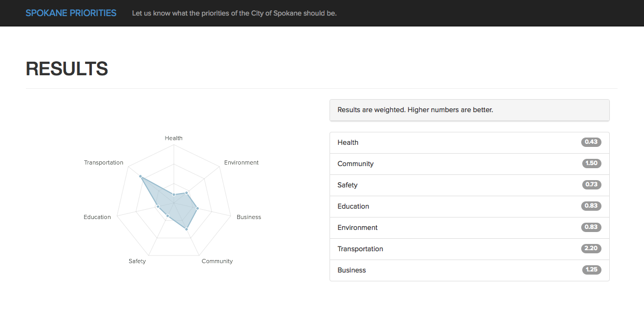Click the 2.20 badge for Transportation

click(591, 249)
